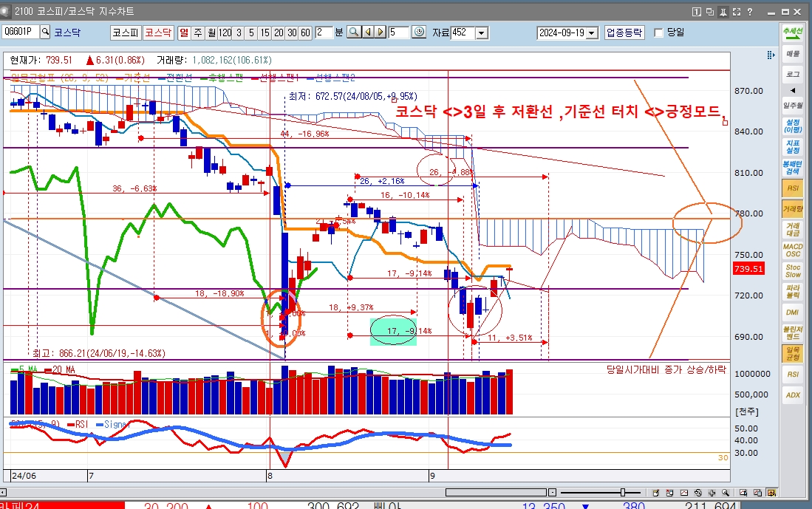Toggle the pin icon in title bar
The height and width of the screenshot is (509, 812).
(x=723, y=11)
